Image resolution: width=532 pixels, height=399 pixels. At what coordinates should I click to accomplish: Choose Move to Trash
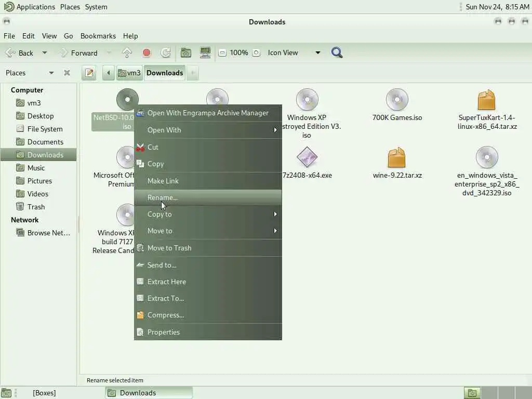click(x=208, y=248)
